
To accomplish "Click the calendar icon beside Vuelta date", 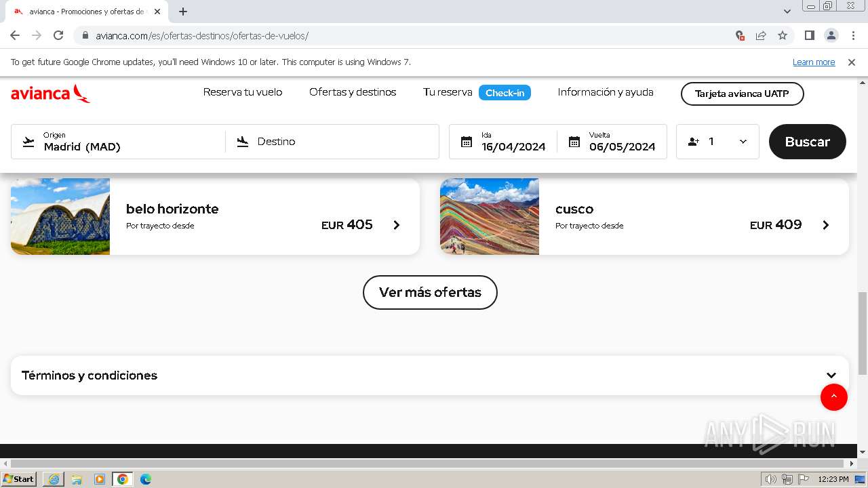I will (x=574, y=142).
